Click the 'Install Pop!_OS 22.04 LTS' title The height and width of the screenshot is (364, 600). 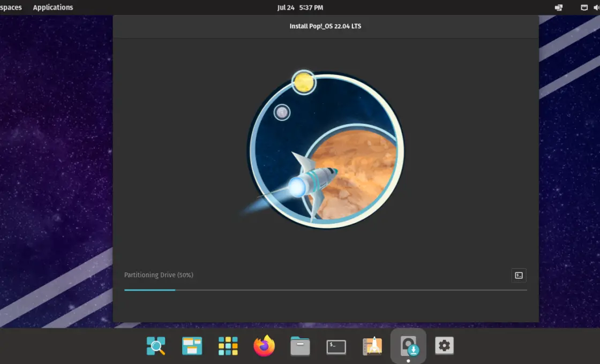pos(325,26)
